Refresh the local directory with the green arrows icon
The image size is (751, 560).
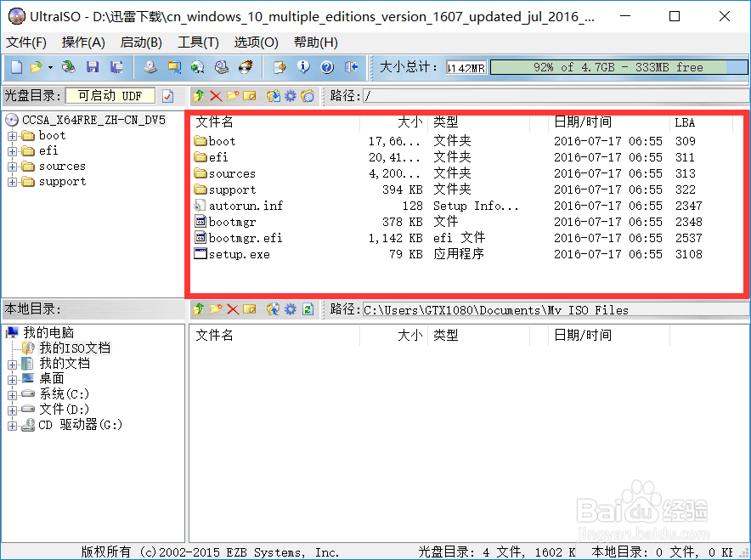(308, 309)
